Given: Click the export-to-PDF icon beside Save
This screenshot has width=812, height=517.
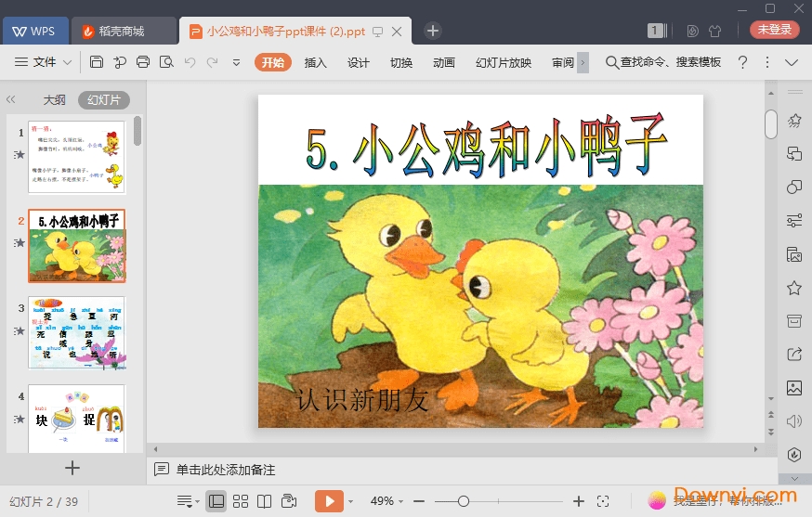Looking at the screenshot, I should 120,62.
